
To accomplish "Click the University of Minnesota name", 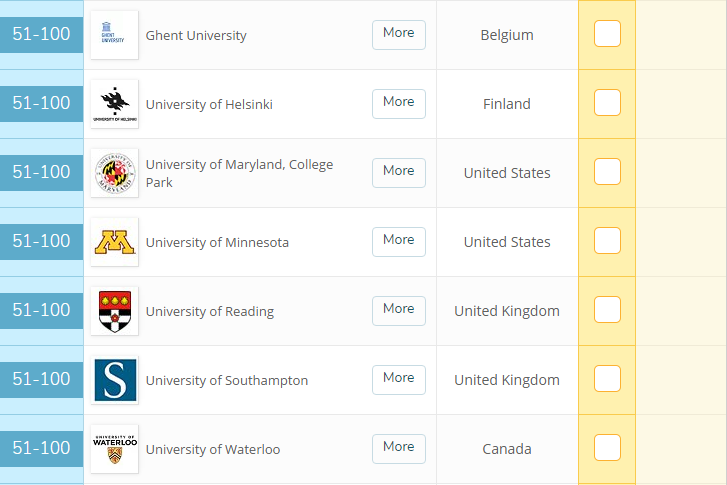I will coord(217,242).
